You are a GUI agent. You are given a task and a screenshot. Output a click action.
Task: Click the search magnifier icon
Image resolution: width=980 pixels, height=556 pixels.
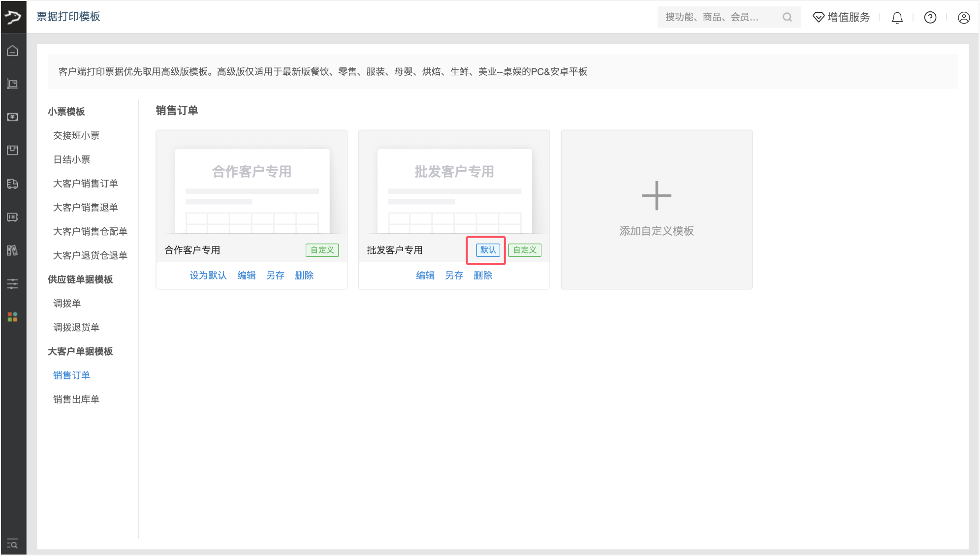click(787, 17)
